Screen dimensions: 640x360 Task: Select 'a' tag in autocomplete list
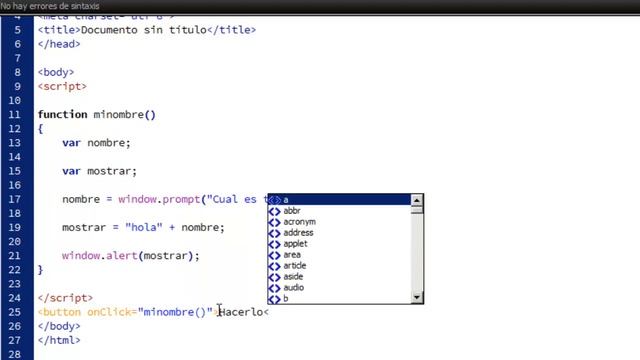[339, 200]
